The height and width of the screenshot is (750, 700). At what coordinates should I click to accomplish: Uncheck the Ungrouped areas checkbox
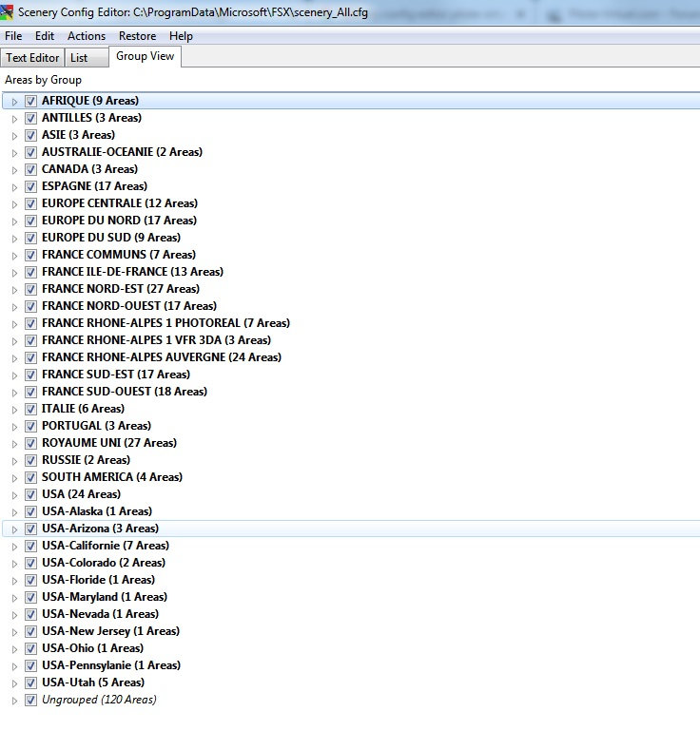pyautogui.click(x=30, y=700)
